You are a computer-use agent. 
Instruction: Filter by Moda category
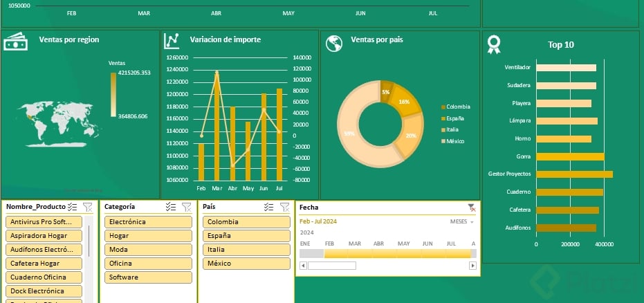[x=148, y=250]
